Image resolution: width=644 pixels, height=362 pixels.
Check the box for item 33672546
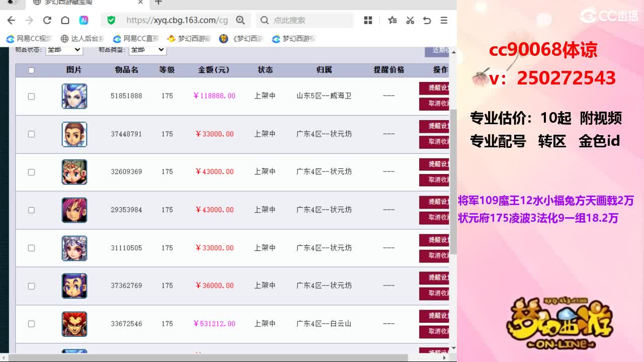[31, 324]
